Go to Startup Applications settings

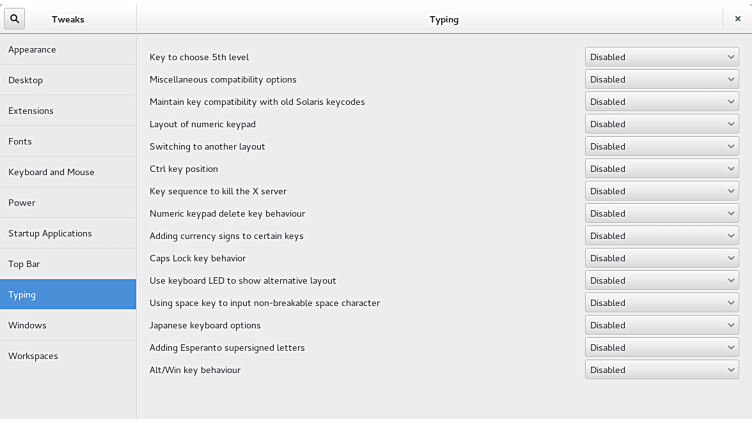coord(68,233)
